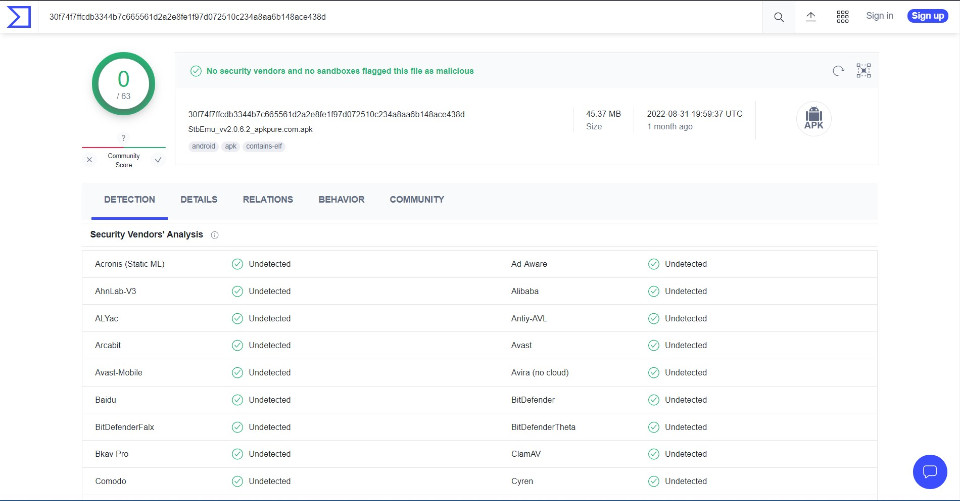The height and width of the screenshot is (501, 960).
Task: Click the APK file type icon
Action: pos(814,118)
